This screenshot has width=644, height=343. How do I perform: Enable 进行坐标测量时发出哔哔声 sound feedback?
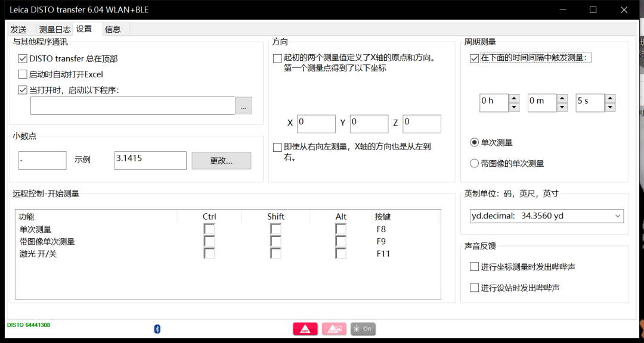474,266
